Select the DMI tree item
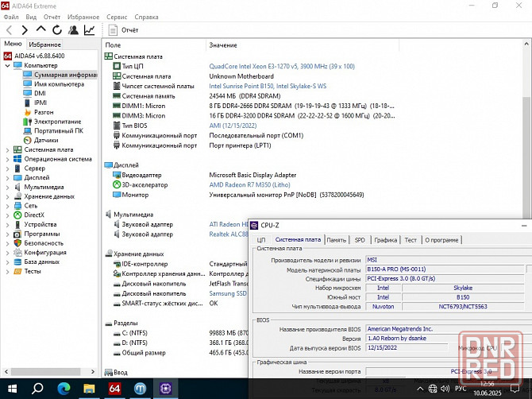Screen dimensions: 532x399 (40, 93)
